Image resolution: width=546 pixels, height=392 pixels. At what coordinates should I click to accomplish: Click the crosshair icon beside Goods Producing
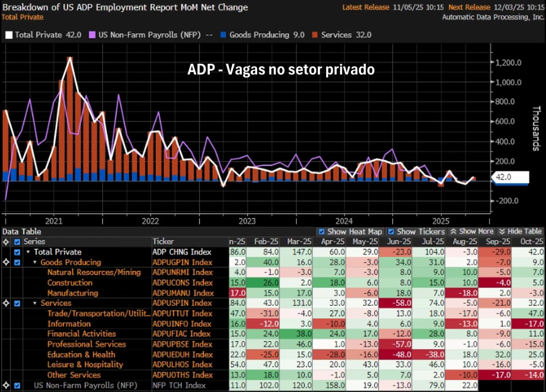pos(6,262)
